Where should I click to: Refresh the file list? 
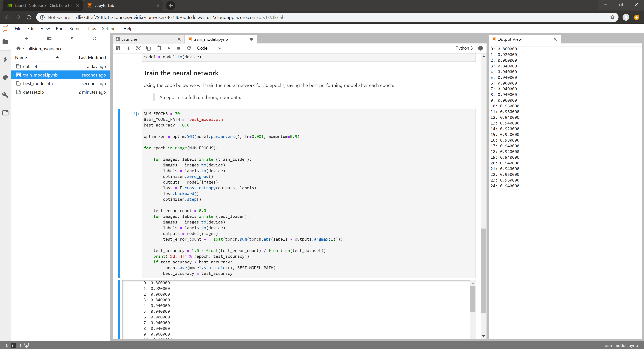[x=94, y=38]
